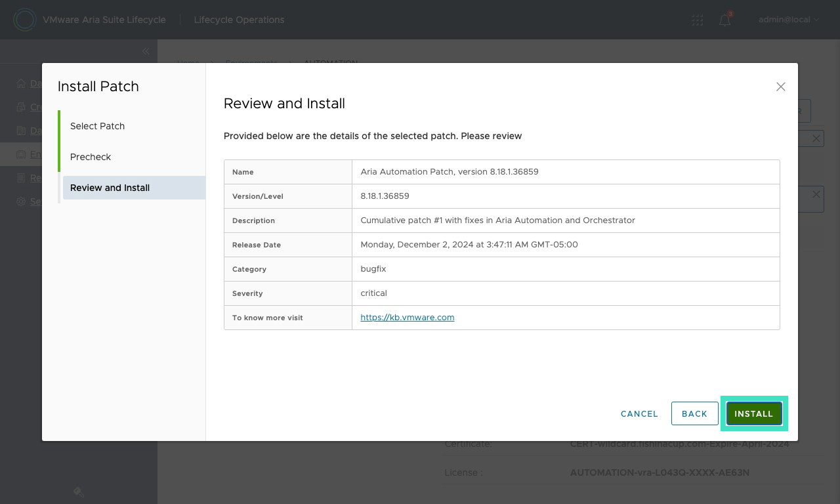Click the 'To know more visit' label
Screen dimensions: 840x504
coord(268,318)
